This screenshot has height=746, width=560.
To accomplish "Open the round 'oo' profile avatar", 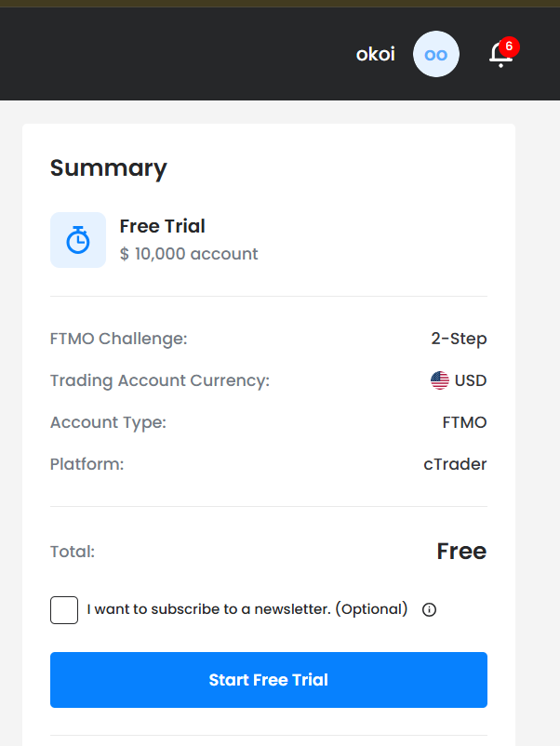I will click(x=436, y=54).
